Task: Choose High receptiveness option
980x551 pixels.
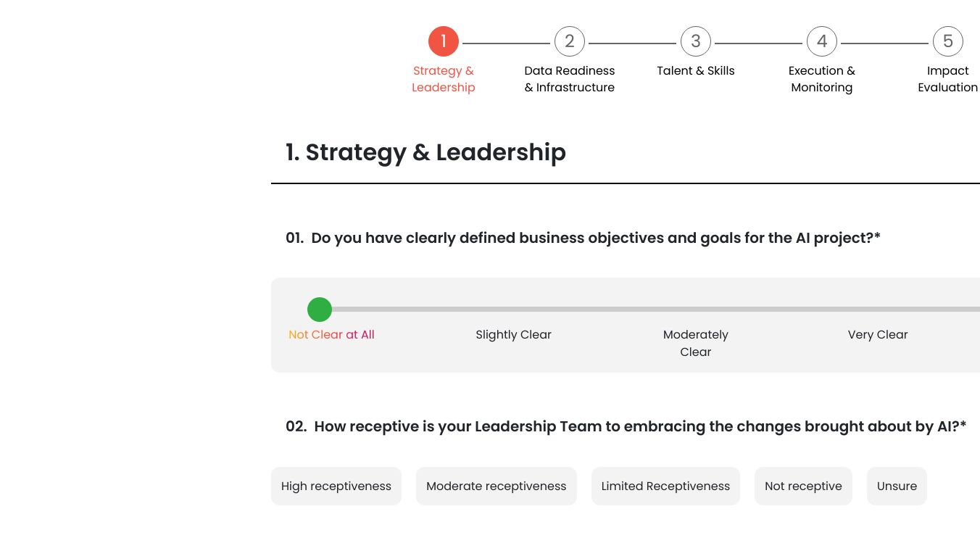Action: pyautogui.click(x=336, y=486)
